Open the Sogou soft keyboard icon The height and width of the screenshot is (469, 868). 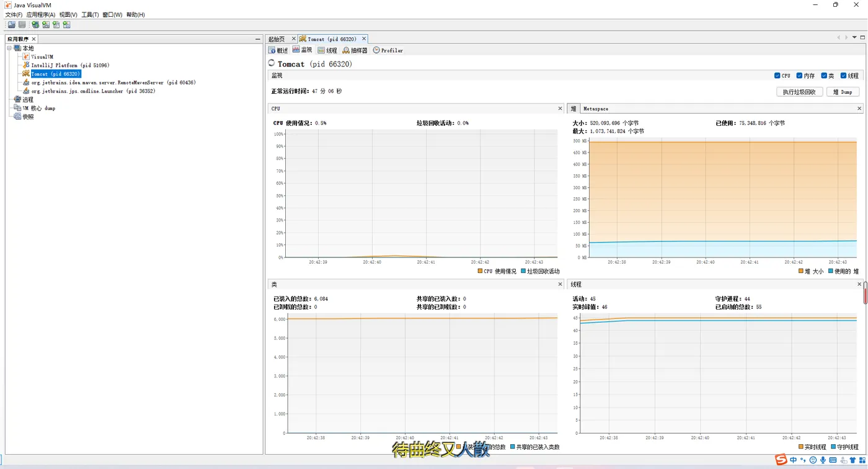[x=833, y=460]
